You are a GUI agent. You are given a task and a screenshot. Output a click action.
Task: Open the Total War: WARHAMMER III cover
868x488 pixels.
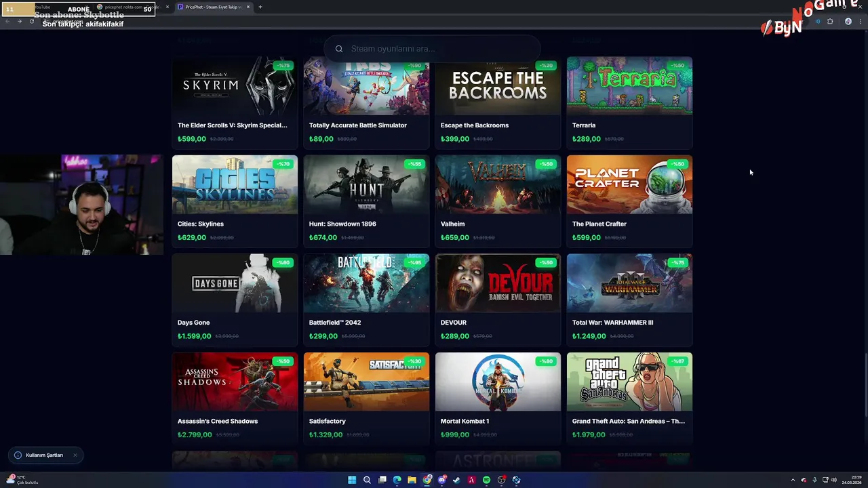pos(629,283)
